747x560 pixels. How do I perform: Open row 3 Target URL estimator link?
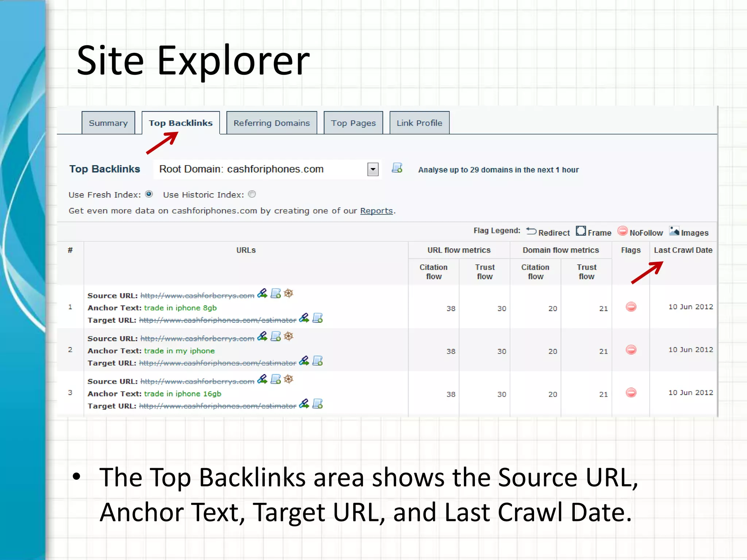click(x=218, y=406)
